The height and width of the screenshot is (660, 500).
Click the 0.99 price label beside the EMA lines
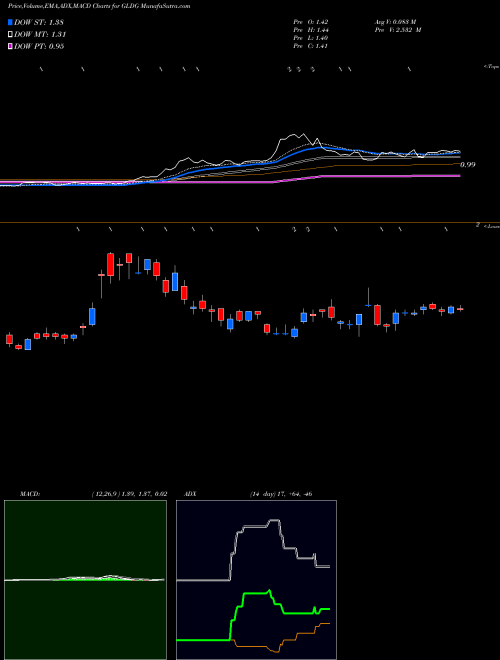[468, 165]
